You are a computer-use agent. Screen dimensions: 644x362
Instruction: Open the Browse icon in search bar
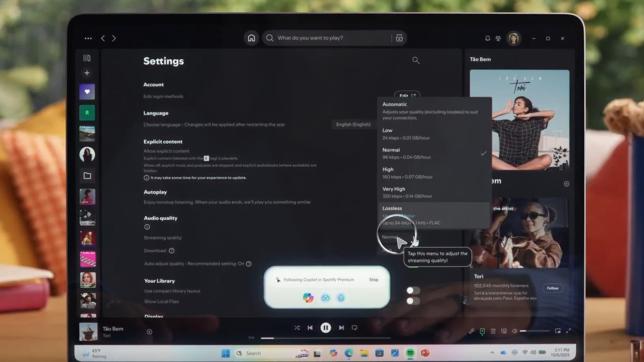[399, 38]
